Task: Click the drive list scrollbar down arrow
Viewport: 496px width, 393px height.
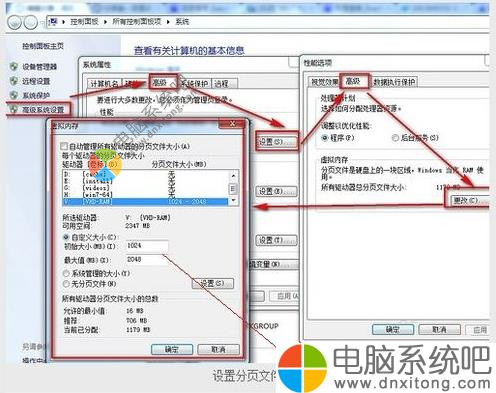Action: click(233, 201)
